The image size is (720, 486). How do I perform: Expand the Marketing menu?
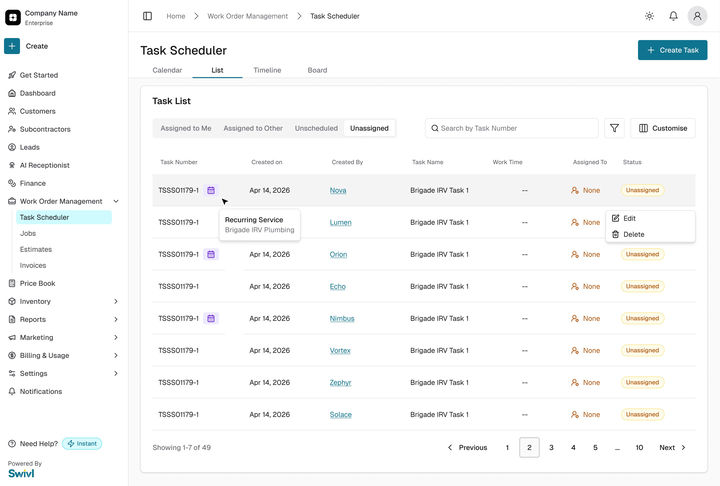116,337
